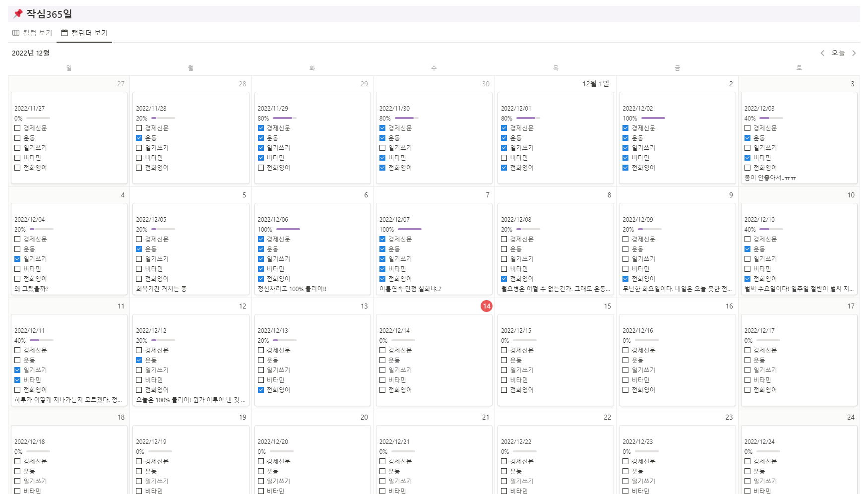Click the note starting '하루가 어떻게 지나가는지'
868x494 pixels.
[x=68, y=400]
